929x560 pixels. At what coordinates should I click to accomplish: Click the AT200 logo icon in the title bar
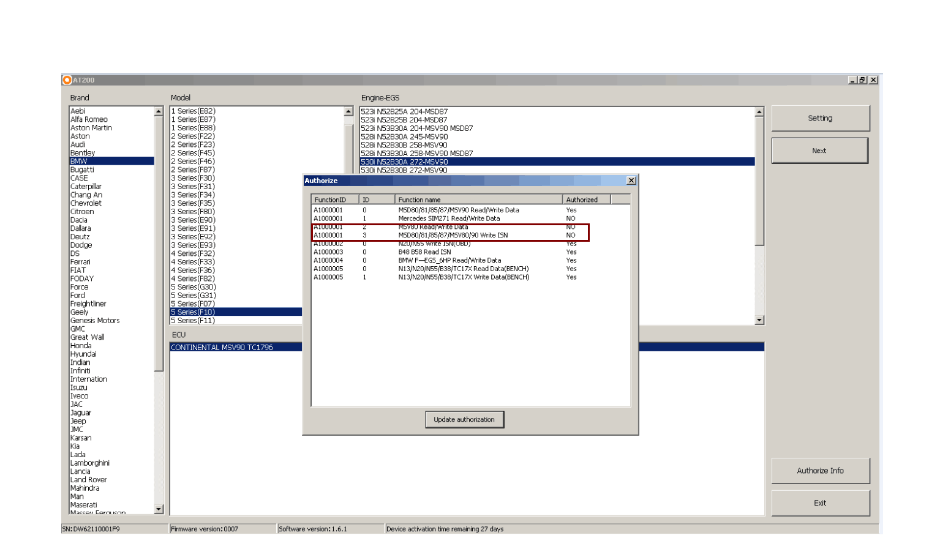pos(67,80)
